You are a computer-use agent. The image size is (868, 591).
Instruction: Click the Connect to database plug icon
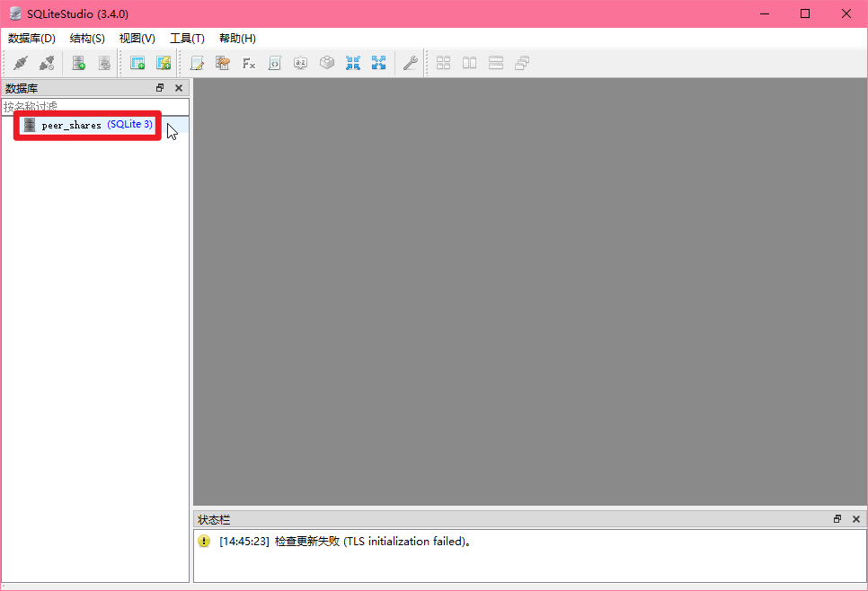tap(21, 63)
